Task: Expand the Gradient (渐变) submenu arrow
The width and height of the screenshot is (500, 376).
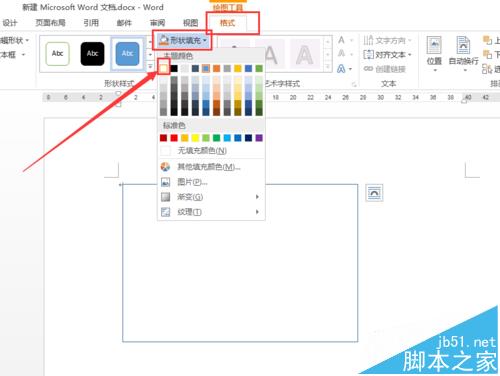Action: click(x=257, y=197)
